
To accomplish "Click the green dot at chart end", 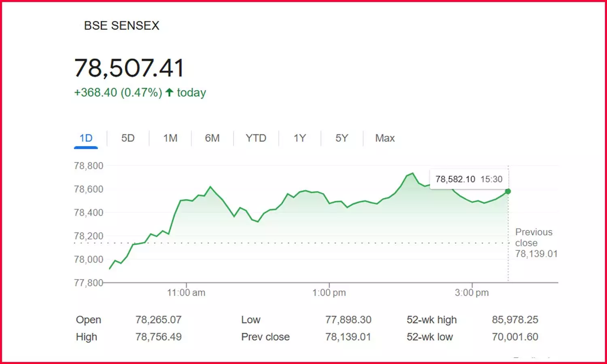I will 508,191.
